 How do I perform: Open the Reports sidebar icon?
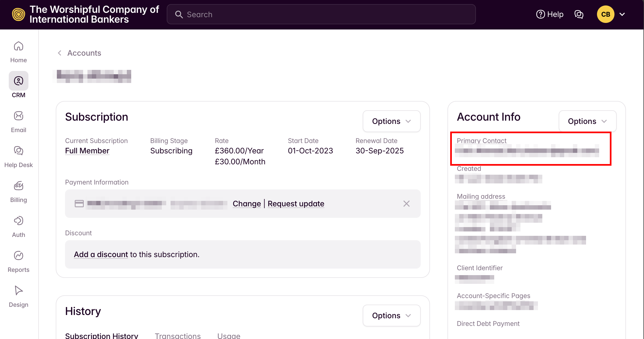(19, 256)
